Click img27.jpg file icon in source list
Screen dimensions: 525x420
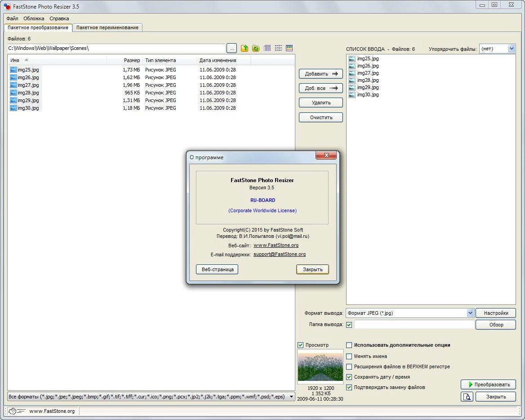[13, 85]
